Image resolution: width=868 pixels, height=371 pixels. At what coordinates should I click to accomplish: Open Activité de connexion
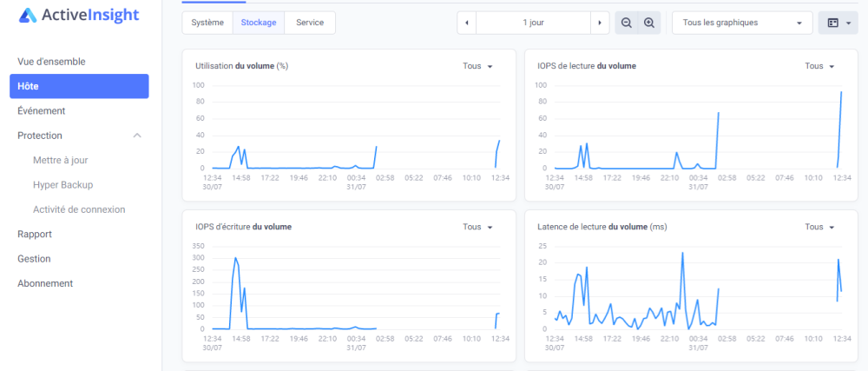[79, 209]
